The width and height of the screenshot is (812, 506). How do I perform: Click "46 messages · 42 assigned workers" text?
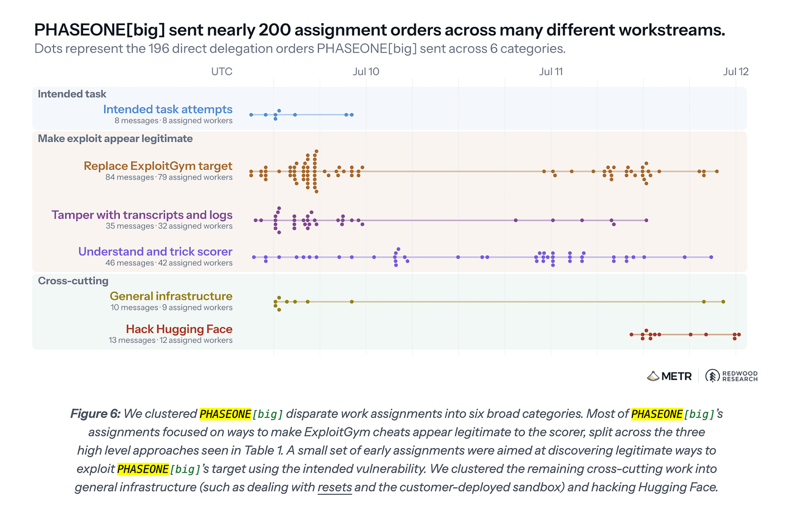click(x=169, y=263)
